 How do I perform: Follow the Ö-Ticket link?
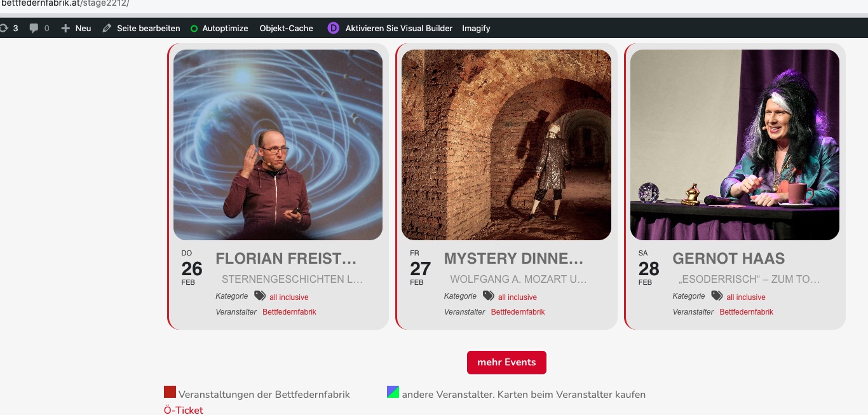coord(184,410)
